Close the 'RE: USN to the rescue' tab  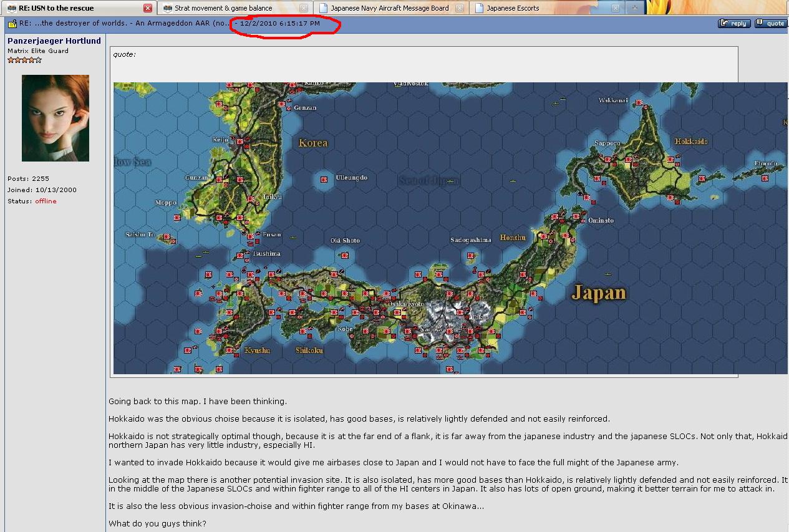tap(147, 8)
